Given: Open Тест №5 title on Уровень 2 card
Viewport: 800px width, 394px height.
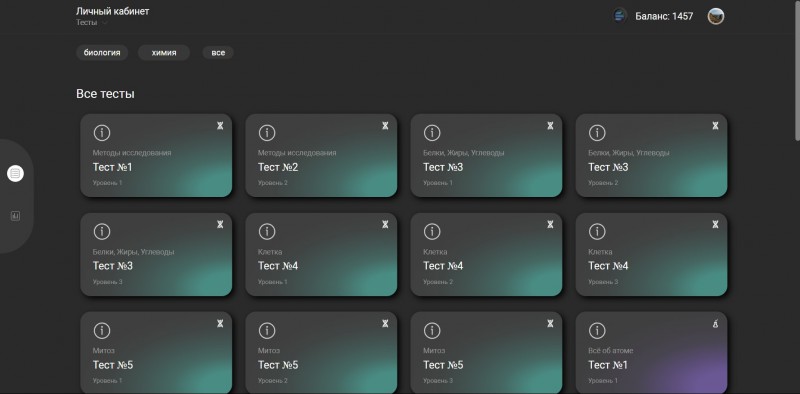Looking at the screenshot, I should 278,365.
